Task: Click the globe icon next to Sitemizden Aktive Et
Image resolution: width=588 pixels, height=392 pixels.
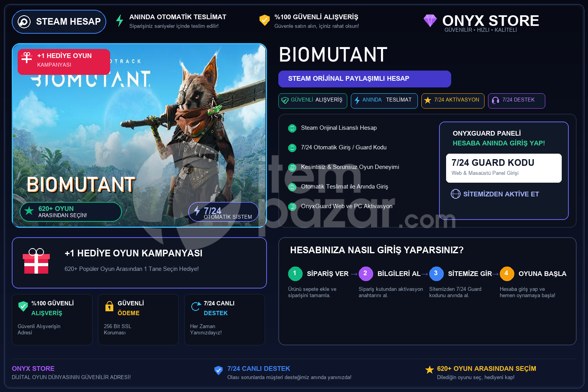Action: click(456, 194)
